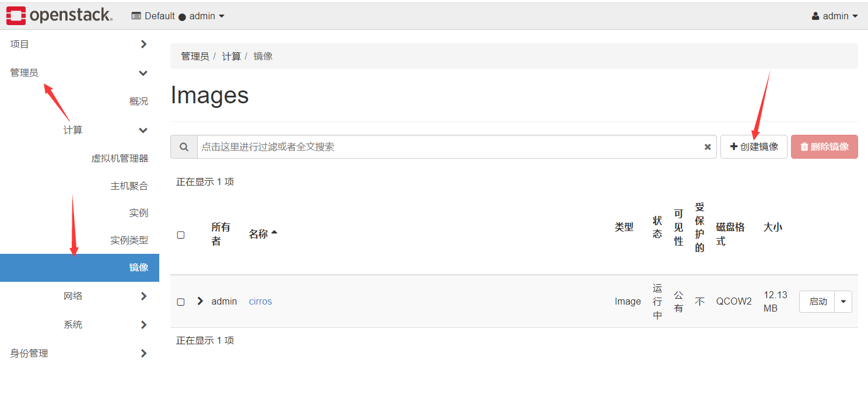Clear the search field with the X icon
The image size is (868, 402).
tap(708, 147)
